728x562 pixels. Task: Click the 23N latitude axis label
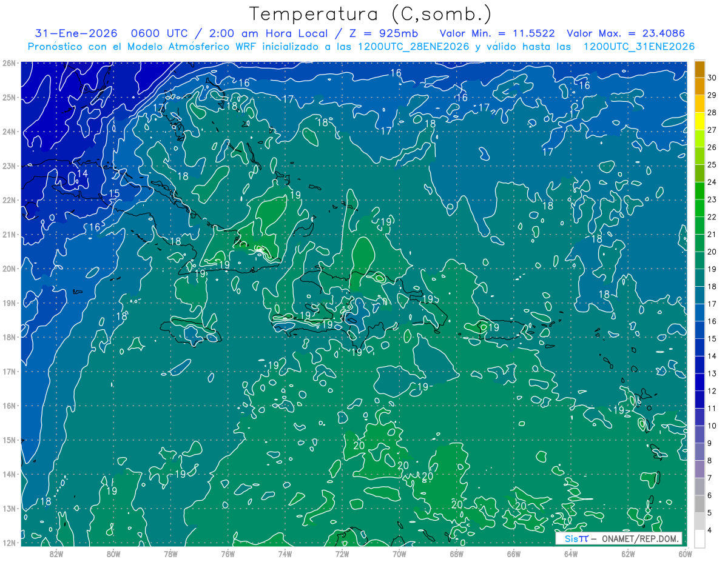(x=9, y=166)
